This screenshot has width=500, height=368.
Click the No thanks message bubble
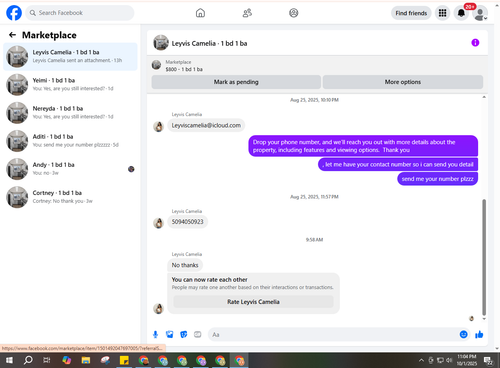point(185,265)
